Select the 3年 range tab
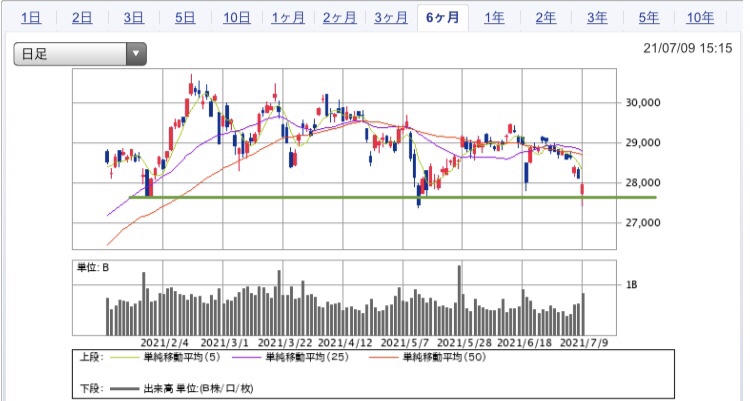 (597, 18)
